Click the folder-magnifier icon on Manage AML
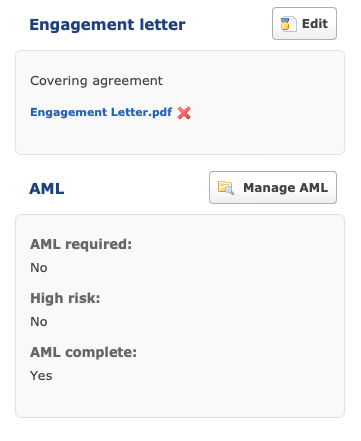This screenshot has width=361, height=441. click(x=226, y=188)
